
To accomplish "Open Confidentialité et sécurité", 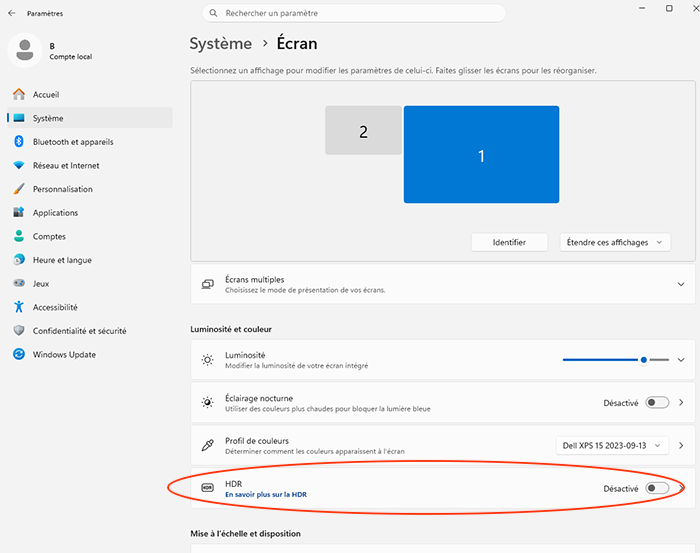I will pyautogui.click(x=90, y=330).
